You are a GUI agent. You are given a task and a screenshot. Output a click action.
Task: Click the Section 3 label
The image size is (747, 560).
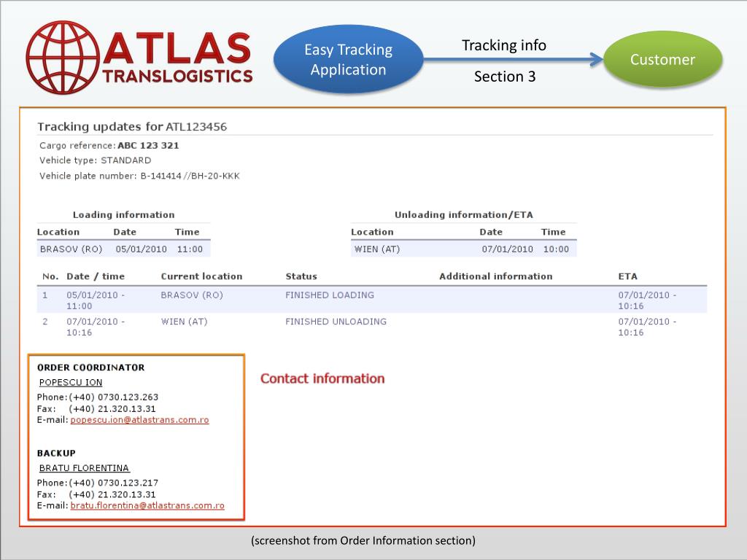[505, 77]
